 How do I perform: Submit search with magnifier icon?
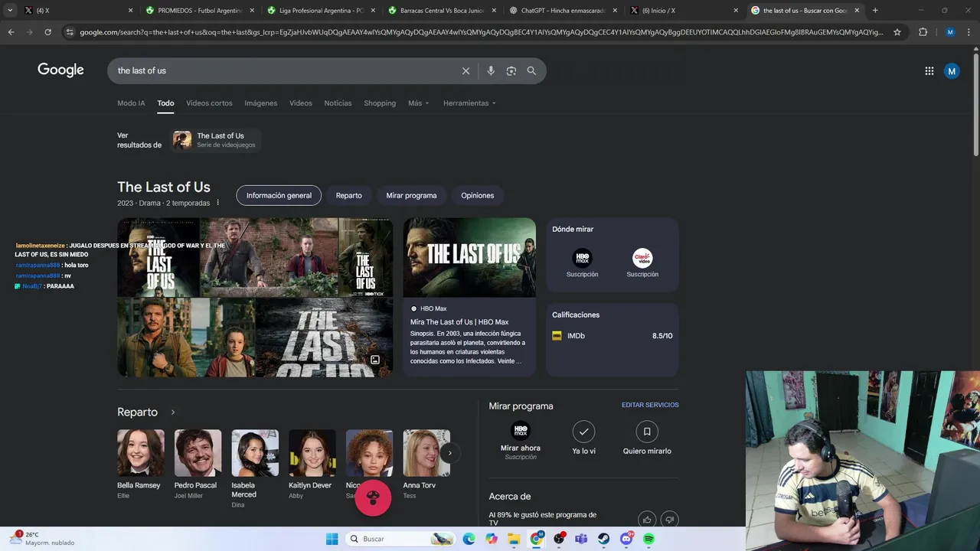531,70
